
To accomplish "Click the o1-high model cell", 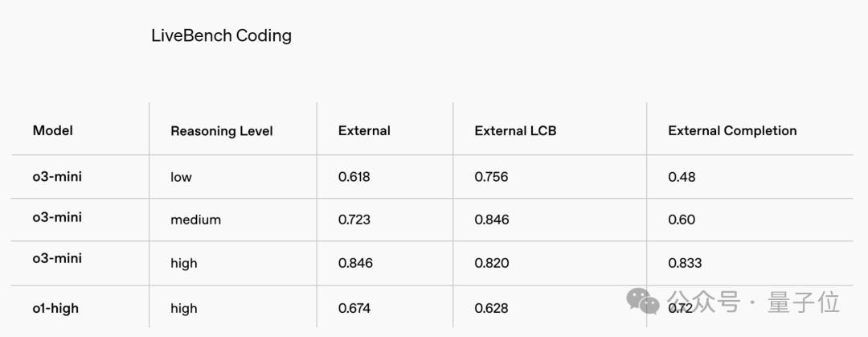I will click(x=55, y=307).
